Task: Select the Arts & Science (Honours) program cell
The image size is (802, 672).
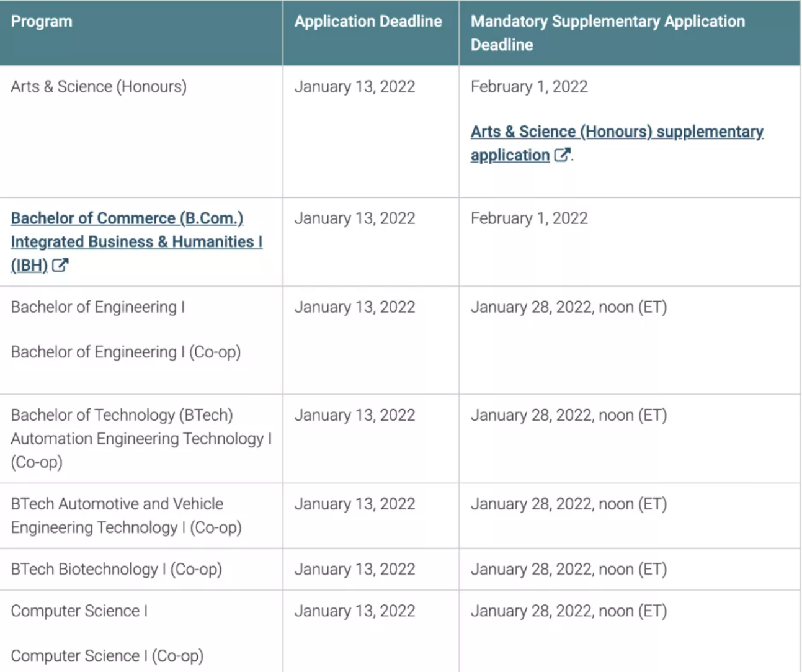Action: pos(99,87)
